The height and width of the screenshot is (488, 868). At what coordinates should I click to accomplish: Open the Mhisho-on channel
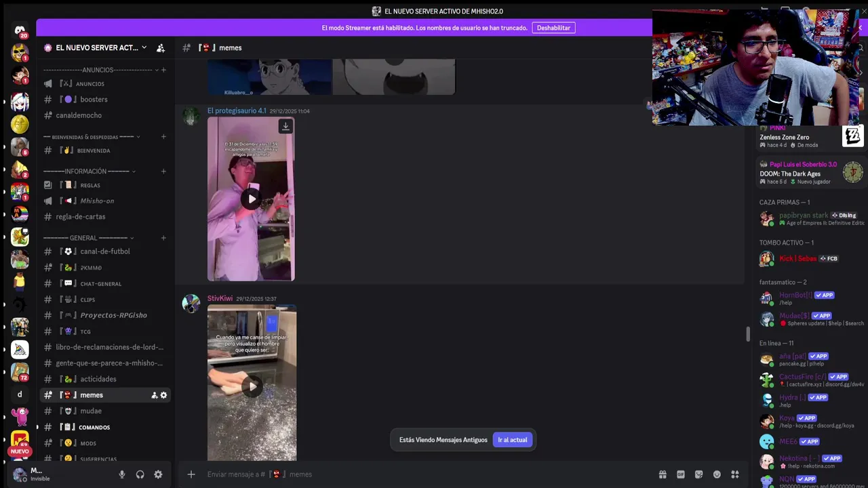click(x=104, y=201)
